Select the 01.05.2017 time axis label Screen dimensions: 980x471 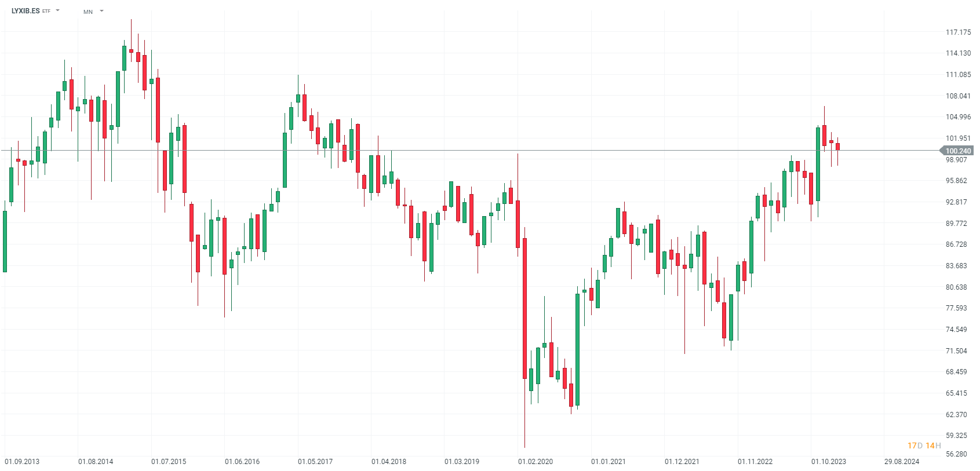click(x=315, y=462)
